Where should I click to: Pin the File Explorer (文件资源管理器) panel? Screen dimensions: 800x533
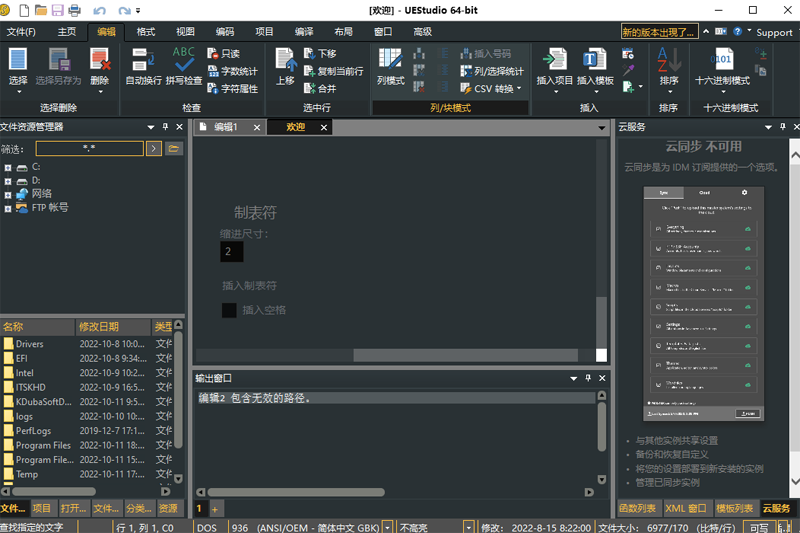(x=165, y=127)
